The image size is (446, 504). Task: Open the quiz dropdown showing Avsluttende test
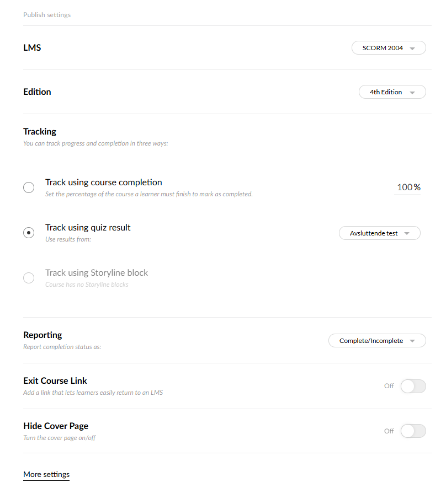pyautogui.click(x=374, y=233)
